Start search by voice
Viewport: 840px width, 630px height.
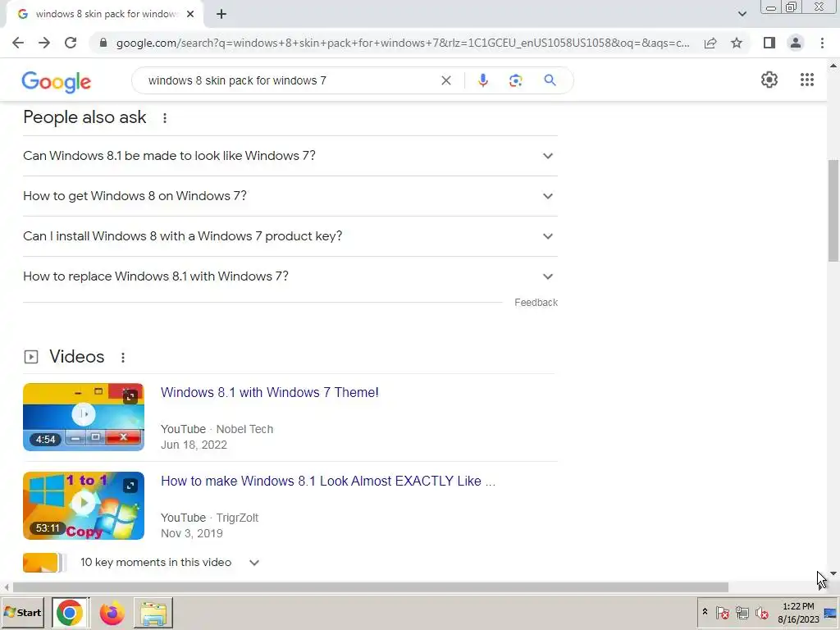(x=482, y=80)
